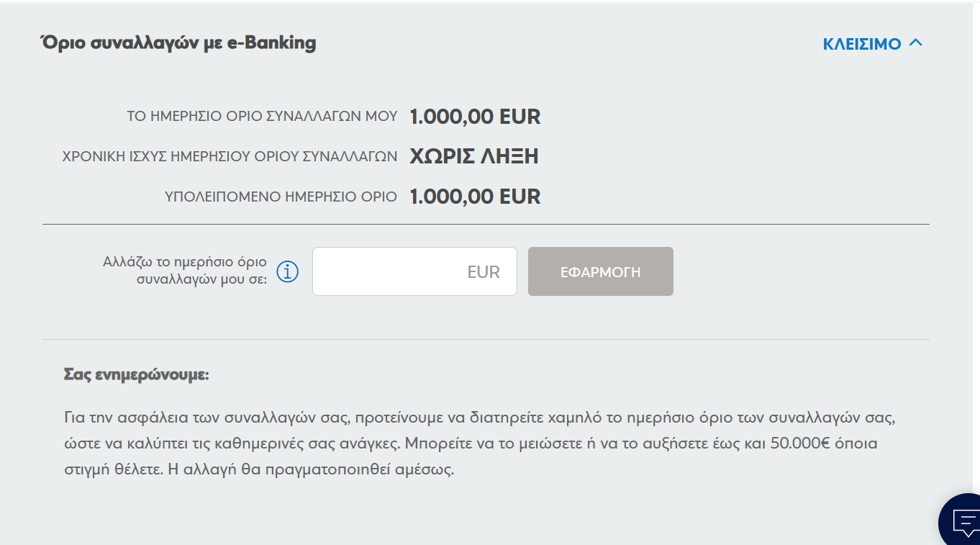Click the Αλλάζω το ημερήσιο όριο label

(184, 270)
